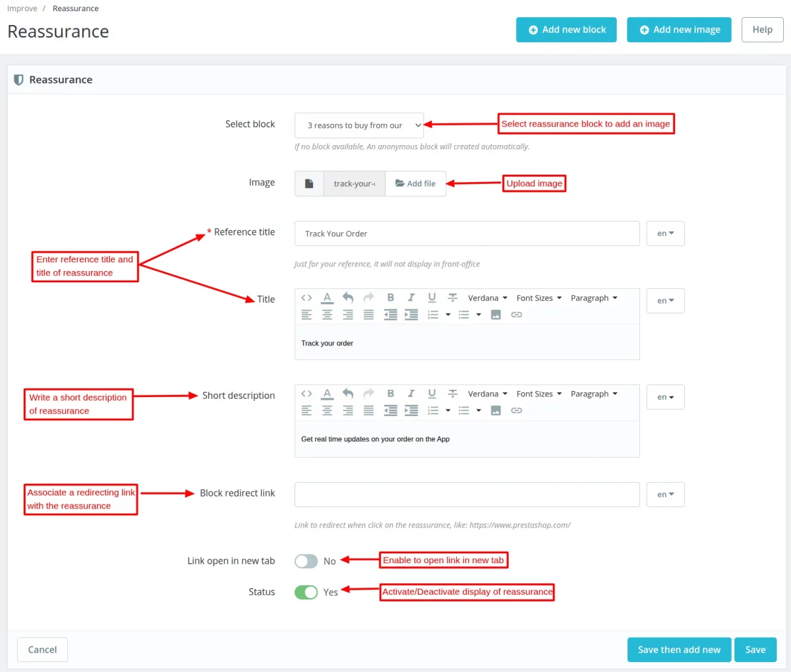Expand Font Sizes in Short description editor
The image size is (791, 672).
(x=539, y=394)
